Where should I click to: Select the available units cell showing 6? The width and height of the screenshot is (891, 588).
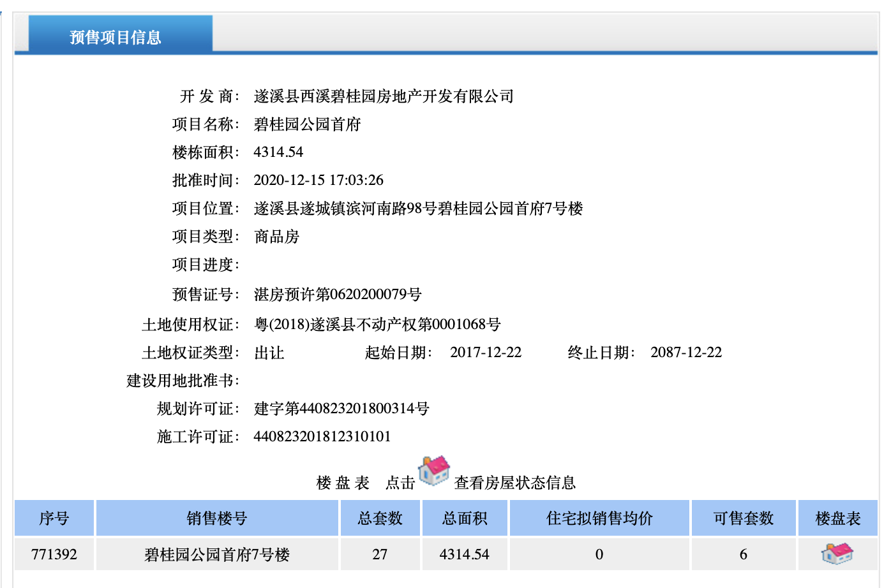coord(744,554)
